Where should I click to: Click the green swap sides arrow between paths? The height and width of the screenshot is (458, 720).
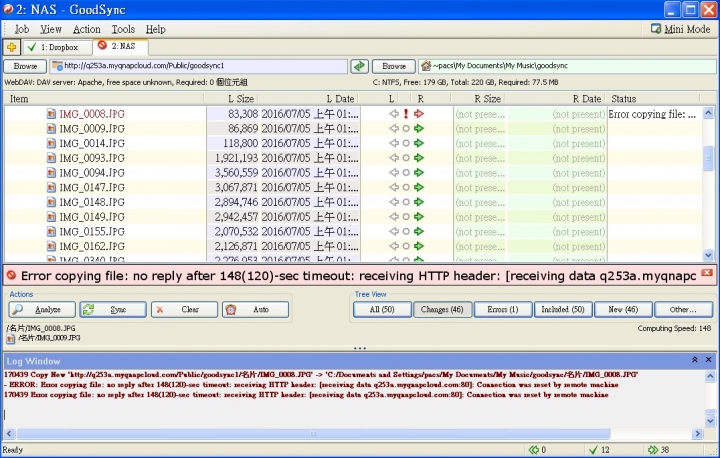coord(360,66)
